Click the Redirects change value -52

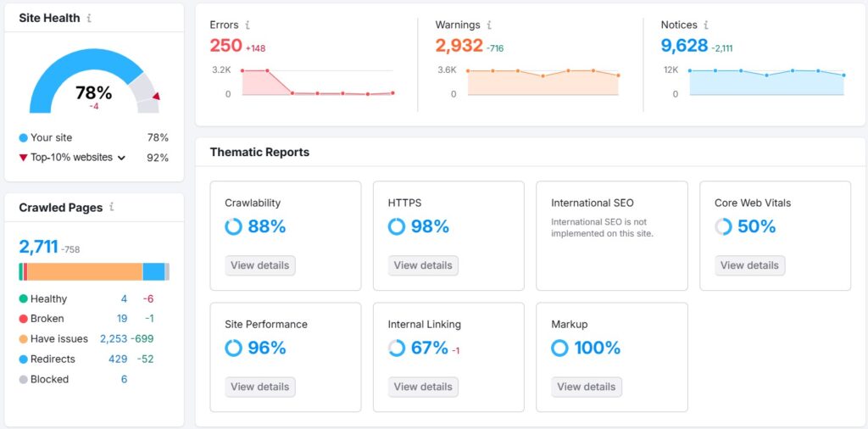[145, 359]
